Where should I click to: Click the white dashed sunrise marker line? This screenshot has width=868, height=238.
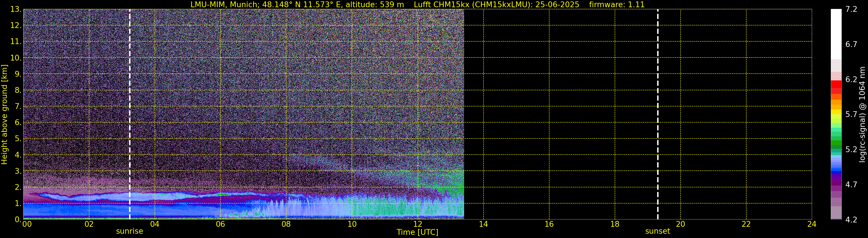click(130, 114)
